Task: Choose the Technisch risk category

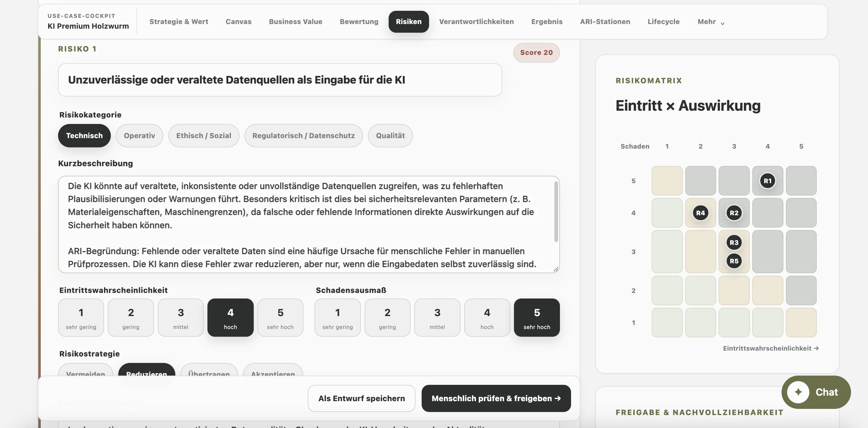Action: point(84,136)
